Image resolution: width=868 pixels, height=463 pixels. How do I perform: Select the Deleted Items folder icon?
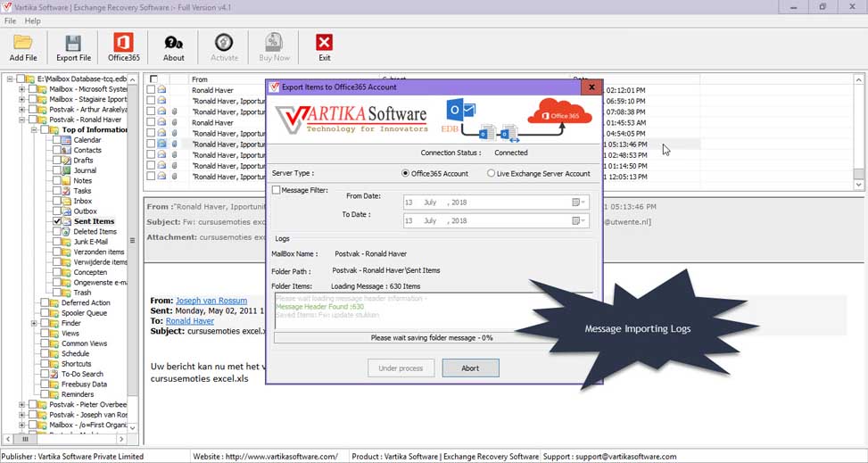[x=66, y=232]
